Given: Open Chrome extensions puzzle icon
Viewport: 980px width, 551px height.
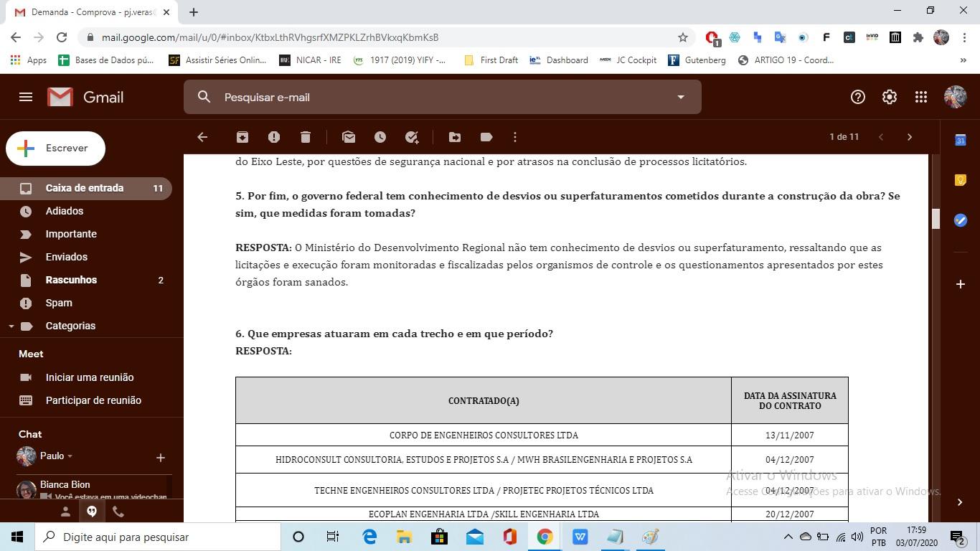Looking at the screenshot, I should pyautogui.click(x=918, y=37).
